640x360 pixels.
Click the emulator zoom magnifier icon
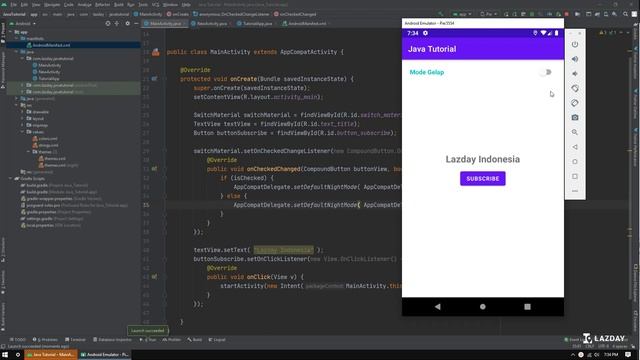tap(575, 132)
